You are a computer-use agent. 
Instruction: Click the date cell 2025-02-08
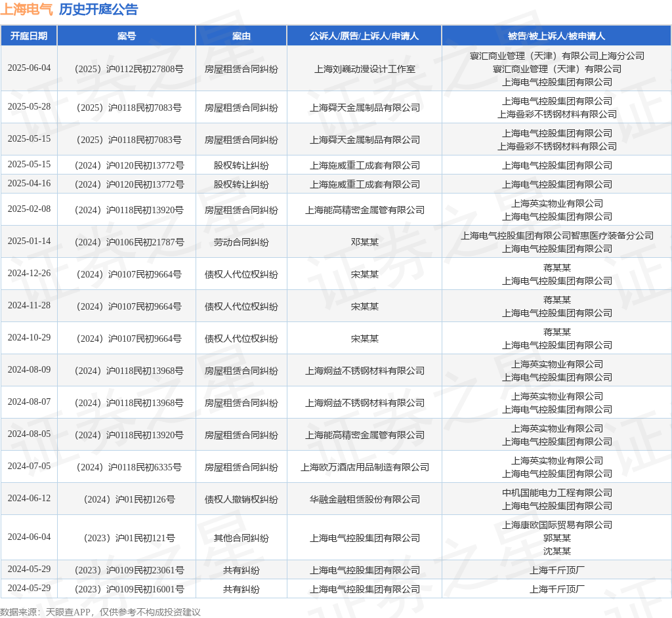tap(29, 209)
